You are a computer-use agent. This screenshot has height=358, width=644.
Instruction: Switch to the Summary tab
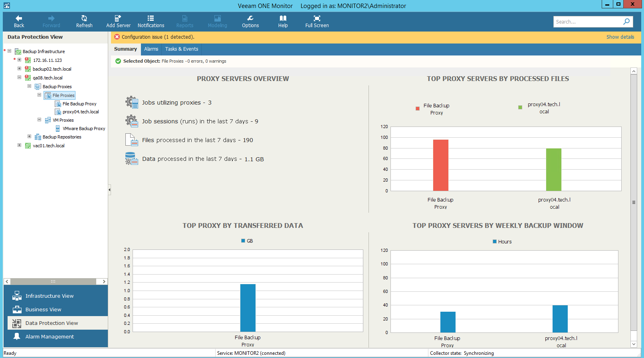click(x=125, y=49)
